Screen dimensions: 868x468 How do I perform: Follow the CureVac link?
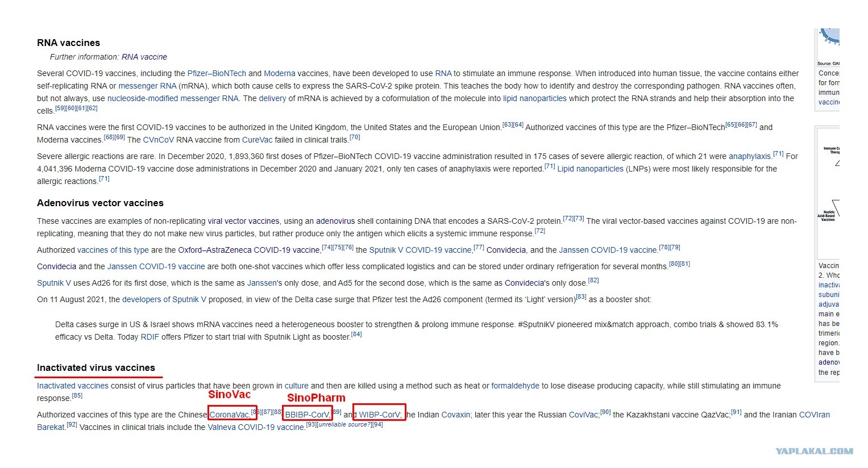coord(258,140)
